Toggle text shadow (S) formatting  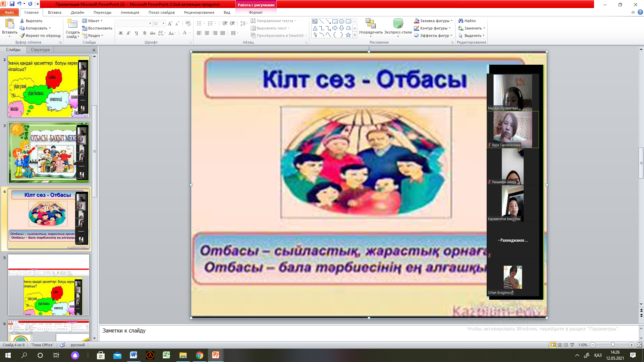pos(144,33)
